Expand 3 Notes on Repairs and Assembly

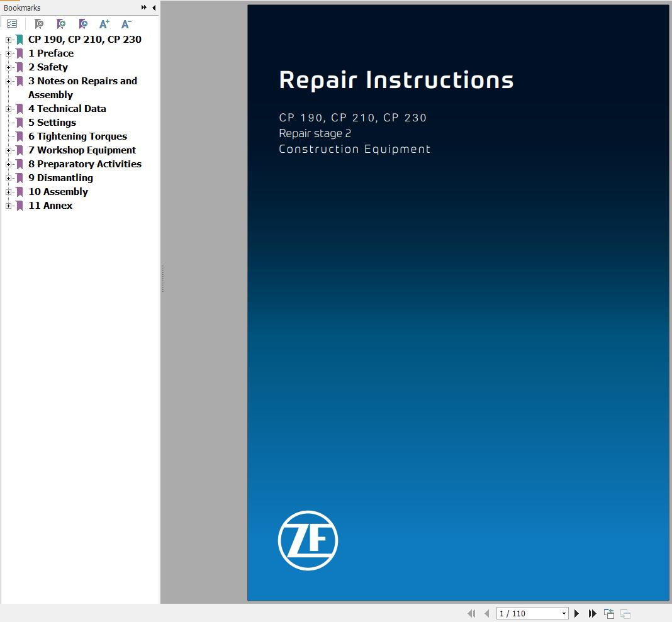(x=8, y=81)
